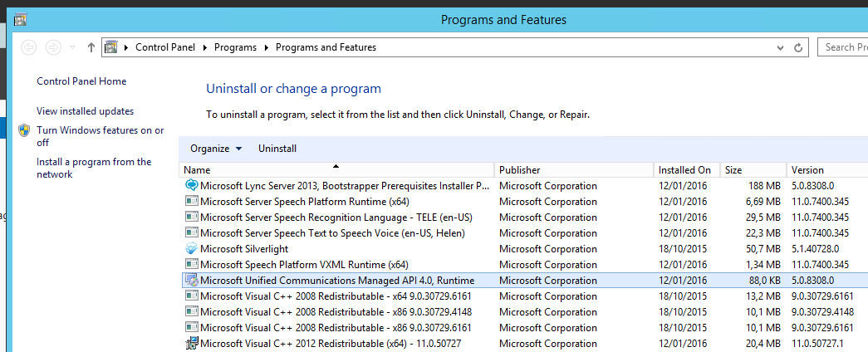Screen dimensions: 868x352
Task: Click the Windows features shield icon
Action: point(24,131)
